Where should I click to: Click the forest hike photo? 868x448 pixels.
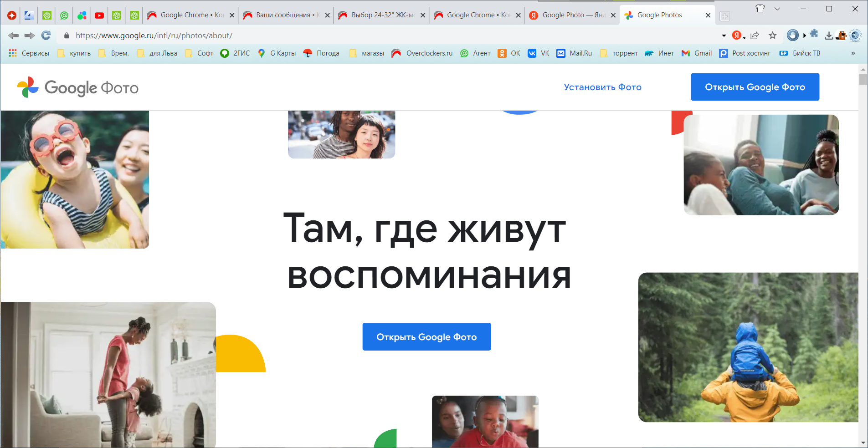point(748,347)
